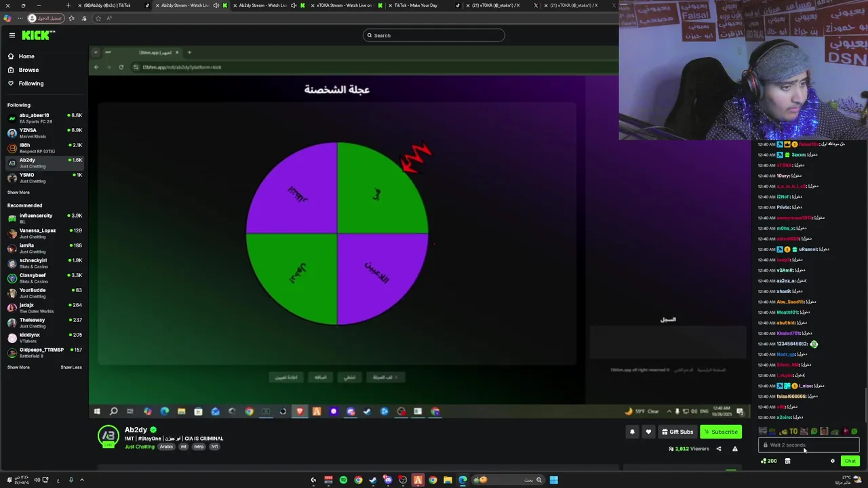Viewport: 868px width, 488px height.
Task: Open abu_abeer18 channel in Following list
Action: pos(44,118)
